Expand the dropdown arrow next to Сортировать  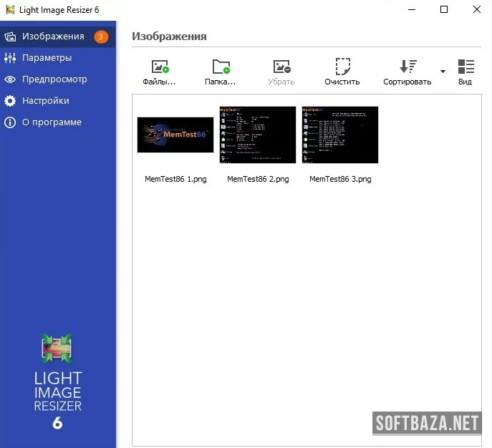[x=443, y=72]
